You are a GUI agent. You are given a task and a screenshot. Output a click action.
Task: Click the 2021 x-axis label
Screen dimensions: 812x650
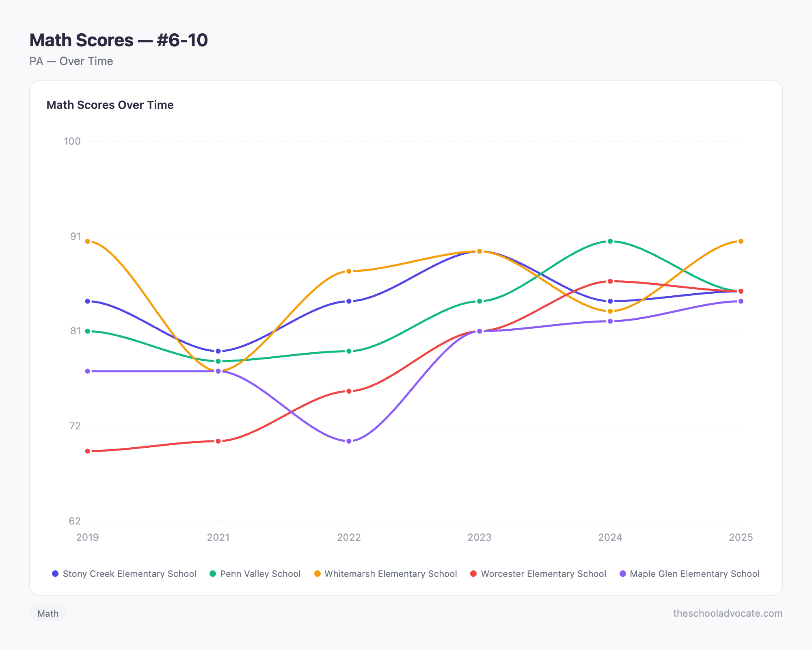(x=218, y=537)
